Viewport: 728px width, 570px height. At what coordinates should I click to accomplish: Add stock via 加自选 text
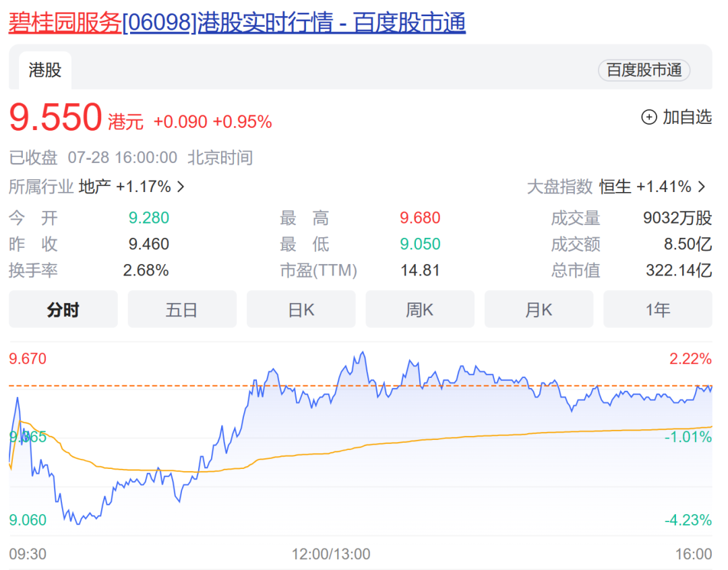(x=687, y=117)
